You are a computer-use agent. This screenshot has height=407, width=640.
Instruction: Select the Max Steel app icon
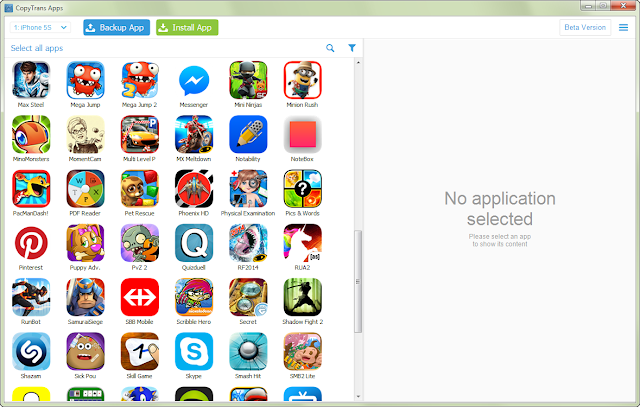pos(31,80)
